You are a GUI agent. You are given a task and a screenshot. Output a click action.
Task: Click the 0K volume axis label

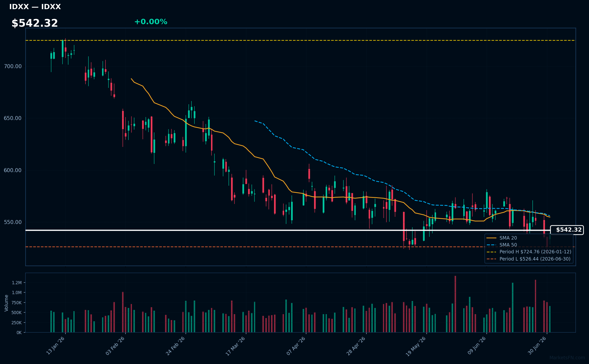[x=19, y=332]
